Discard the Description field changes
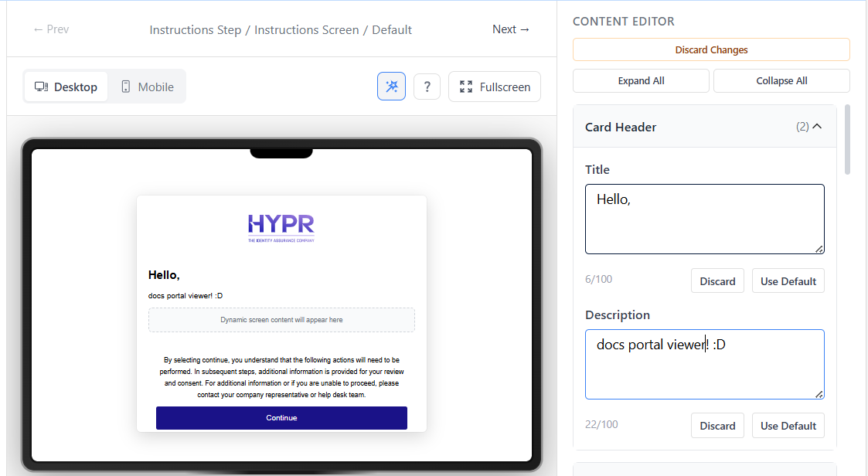Image resolution: width=868 pixels, height=476 pixels. pyautogui.click(x=717, y=426)
